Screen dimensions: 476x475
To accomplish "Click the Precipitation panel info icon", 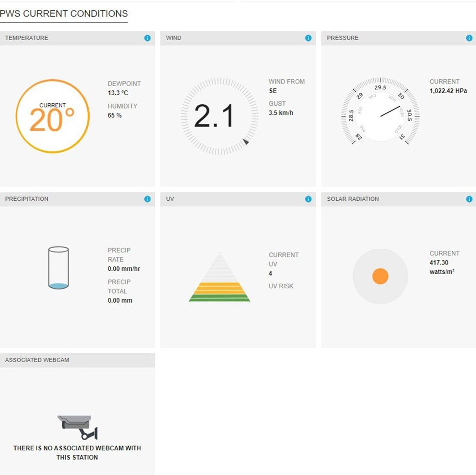I will point(147,199).
